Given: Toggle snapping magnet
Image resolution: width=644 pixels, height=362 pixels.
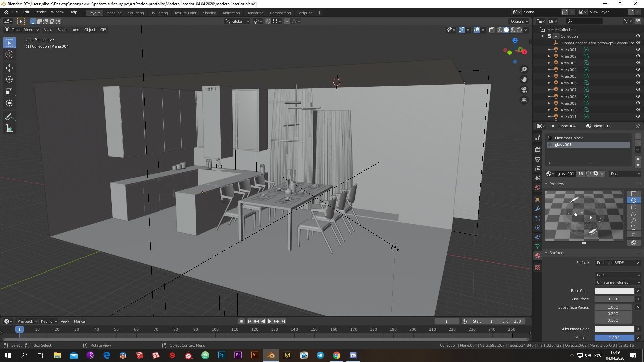Looking at the screenshot, I should (268, 21).
